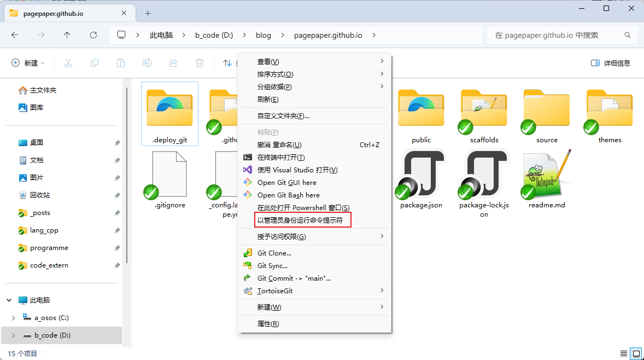Click blog in the address breadcrumb

coord(263,35)
